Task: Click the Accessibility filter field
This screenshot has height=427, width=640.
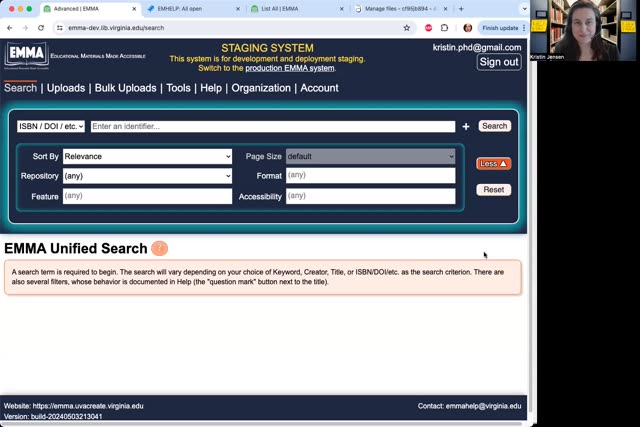Action: [x=371, y=196]
